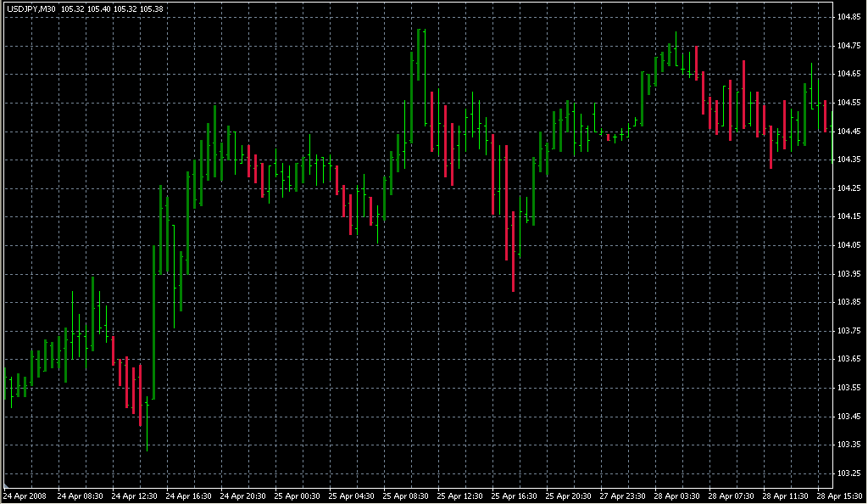Image resolution: width=868 pixels, height=504 pixels.
Task: Click the 28 Apr 07:30 time label
Action: (x=731, y=496)
